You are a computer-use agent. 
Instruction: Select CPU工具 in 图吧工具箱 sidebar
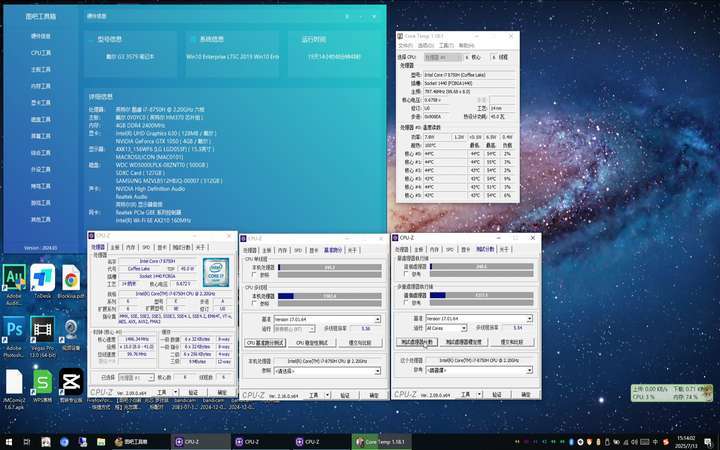[x=40, y=53]
